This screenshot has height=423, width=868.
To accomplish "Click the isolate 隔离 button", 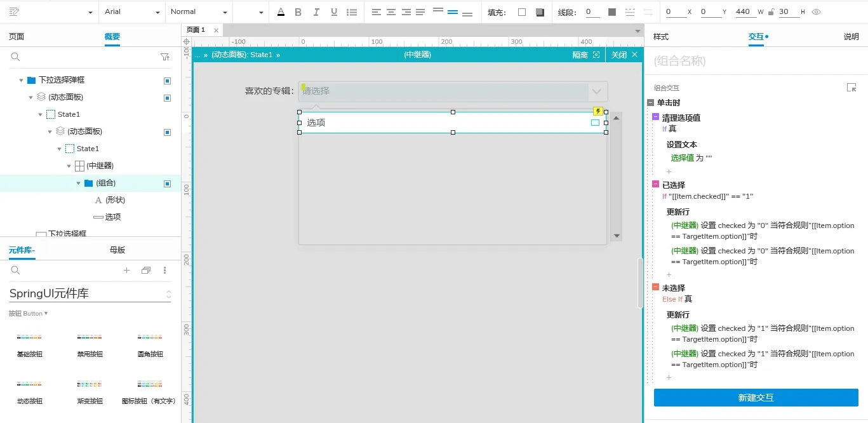I will click(586, 55).
